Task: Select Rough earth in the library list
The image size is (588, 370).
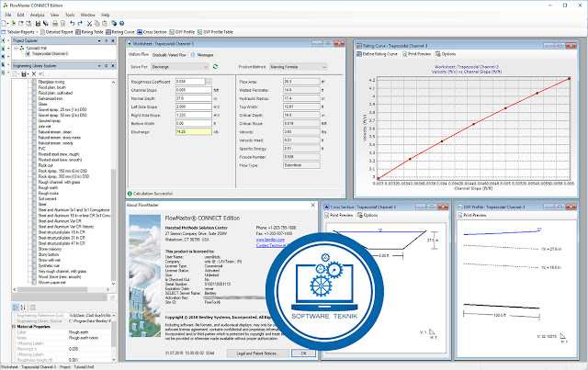Action: [x=48, y=188]
